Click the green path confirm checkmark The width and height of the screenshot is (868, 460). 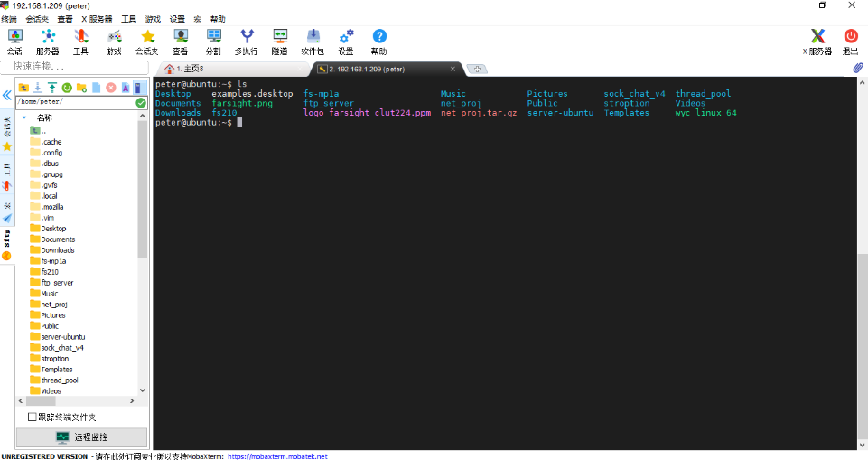(x=141, y=103)
